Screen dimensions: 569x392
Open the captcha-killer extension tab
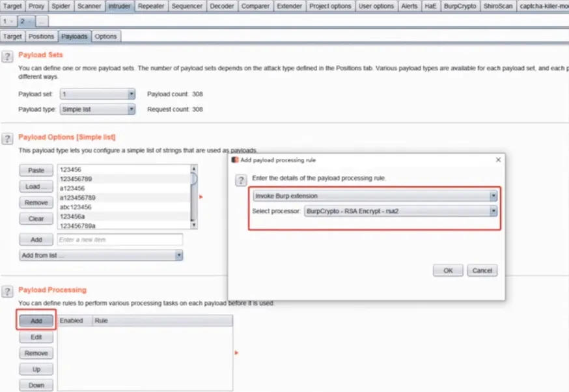(x=543, y=6)
